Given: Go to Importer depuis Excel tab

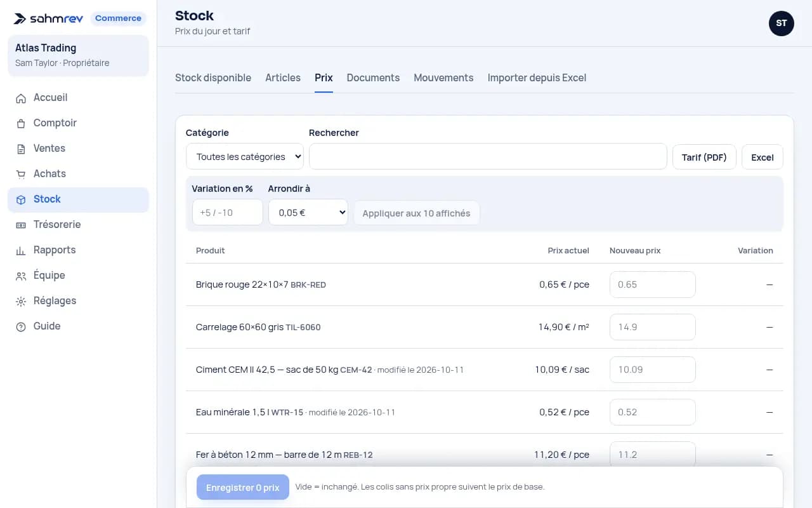Looking at the screenshot, I should 537,77.
